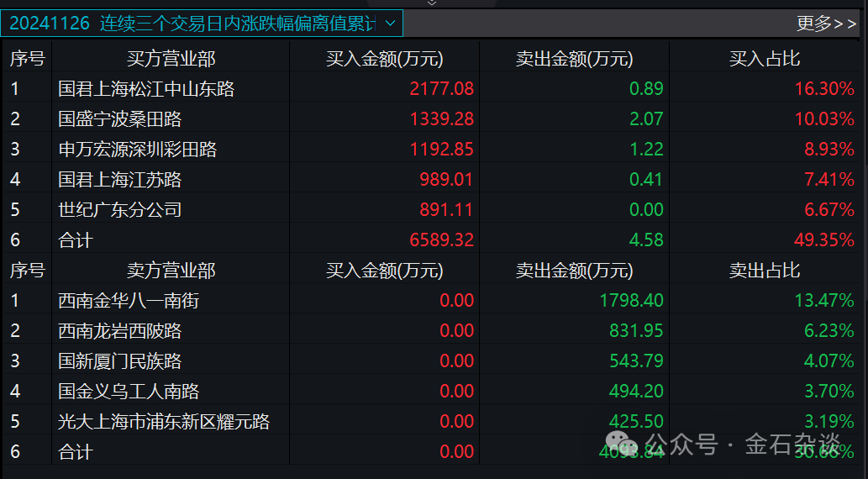868x479 pixels.
Task: Click the 更多>> link
Action: point(827,24)
